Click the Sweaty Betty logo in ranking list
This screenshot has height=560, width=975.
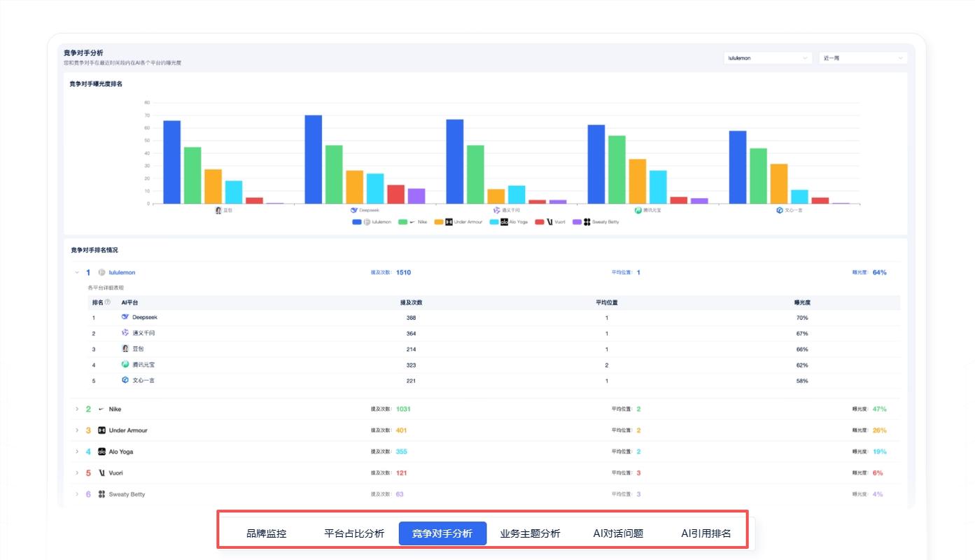(101, 494)
